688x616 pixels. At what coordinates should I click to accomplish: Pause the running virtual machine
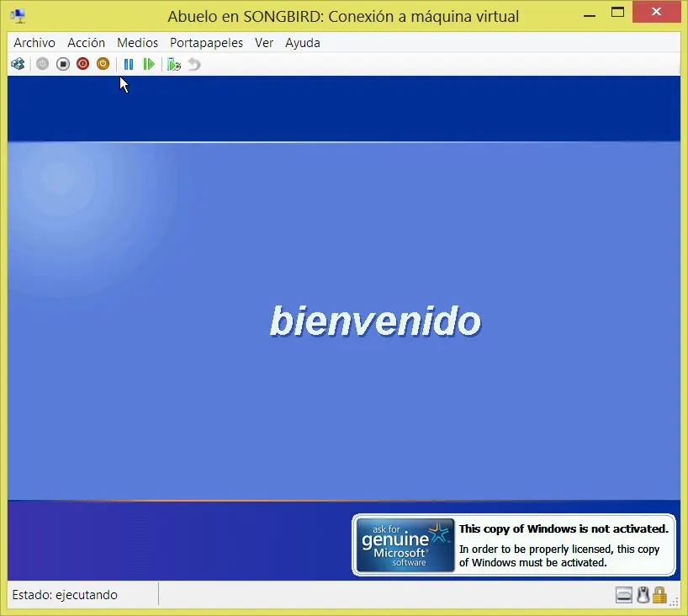coord(128,63)
